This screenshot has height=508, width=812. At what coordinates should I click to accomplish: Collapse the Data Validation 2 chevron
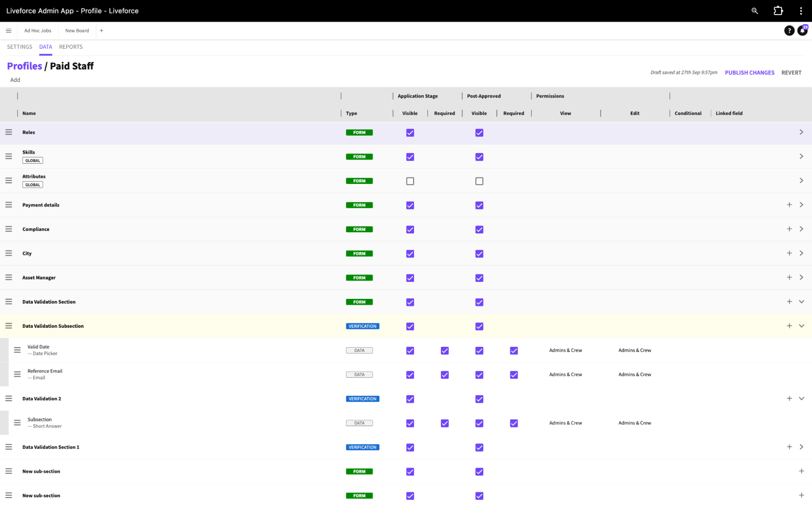(801, 399)
